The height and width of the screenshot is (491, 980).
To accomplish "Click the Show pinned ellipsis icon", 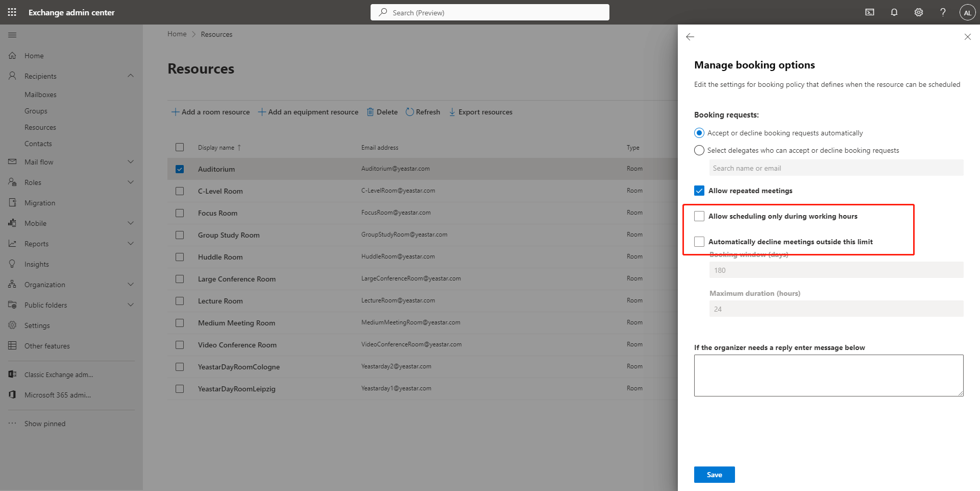I will tap(12, 423).
